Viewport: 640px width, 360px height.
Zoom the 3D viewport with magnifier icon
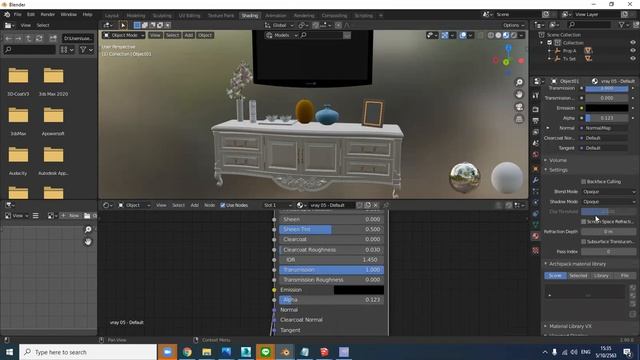(519, 82)
